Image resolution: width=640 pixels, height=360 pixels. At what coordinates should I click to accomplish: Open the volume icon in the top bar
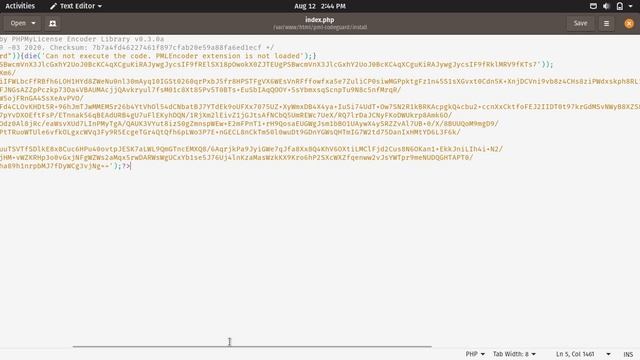point(606,6)
